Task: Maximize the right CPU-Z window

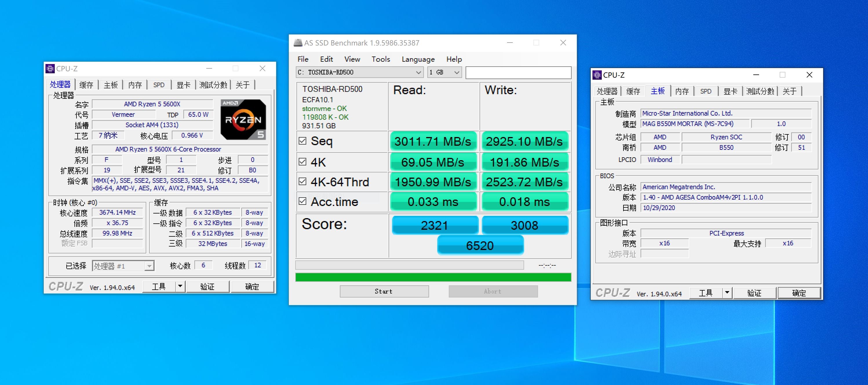Action: 783,75
